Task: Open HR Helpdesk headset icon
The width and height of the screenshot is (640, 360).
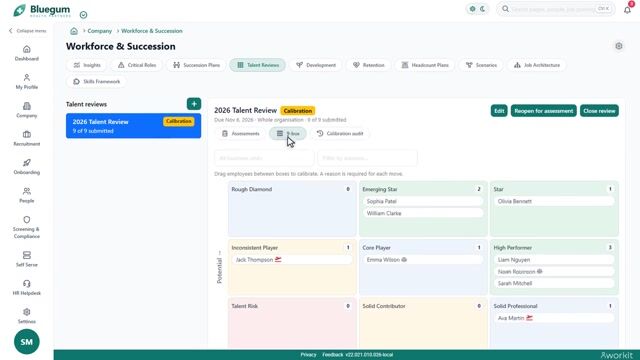Action: (x=27, y=284)
